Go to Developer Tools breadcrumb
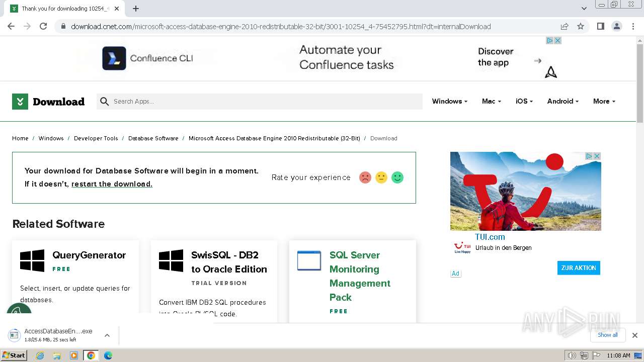Image resolution: width=644 pixels, height=362 pixels. tap(96, 138)
